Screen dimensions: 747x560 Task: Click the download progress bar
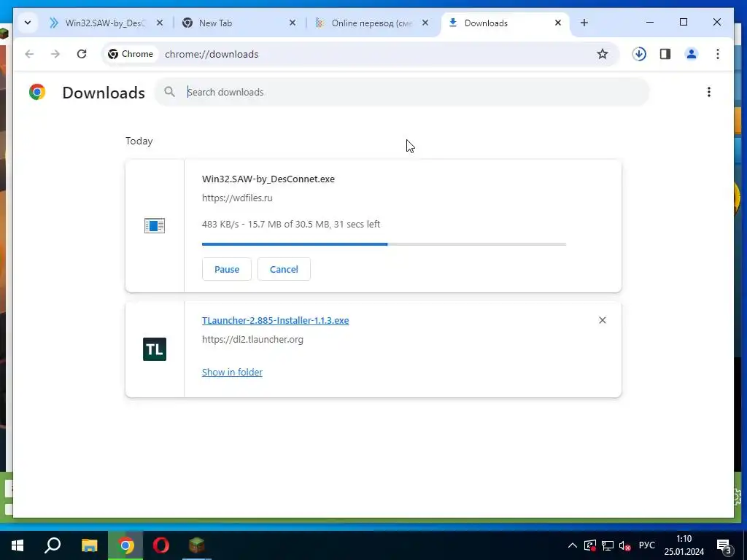(x=384, y=244)
